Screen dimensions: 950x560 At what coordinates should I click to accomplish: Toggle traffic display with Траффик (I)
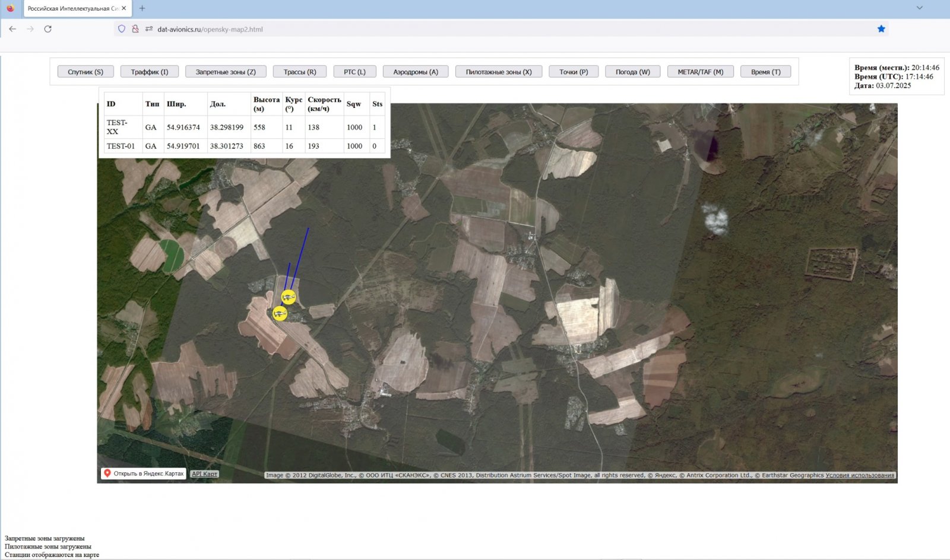[150, 72]
